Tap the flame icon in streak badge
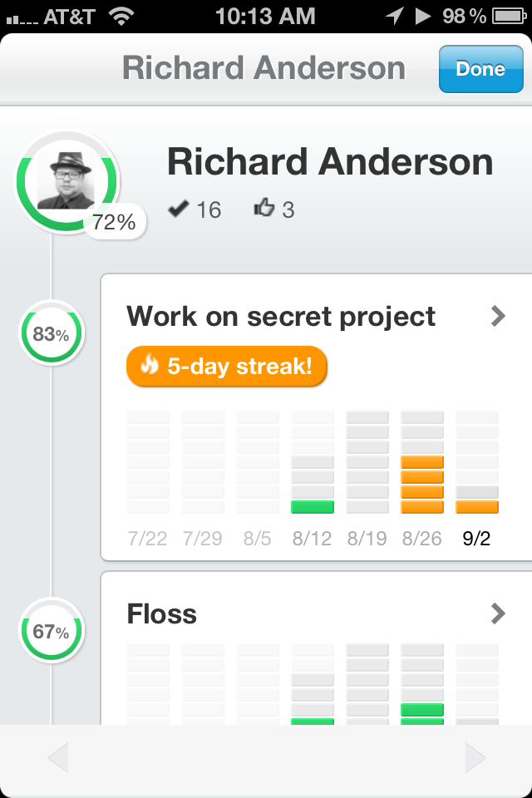This screenshot has width=532, height=798. (150, 364)
